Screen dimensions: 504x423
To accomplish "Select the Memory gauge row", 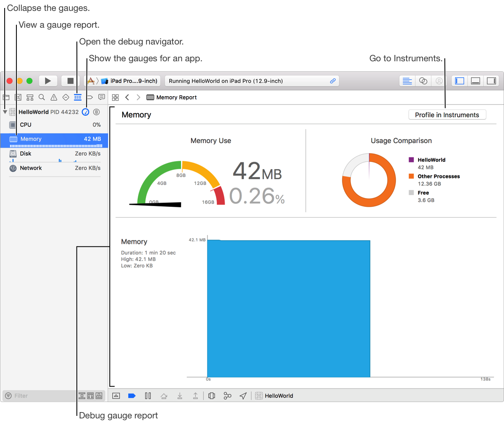I will pos(55,140).
